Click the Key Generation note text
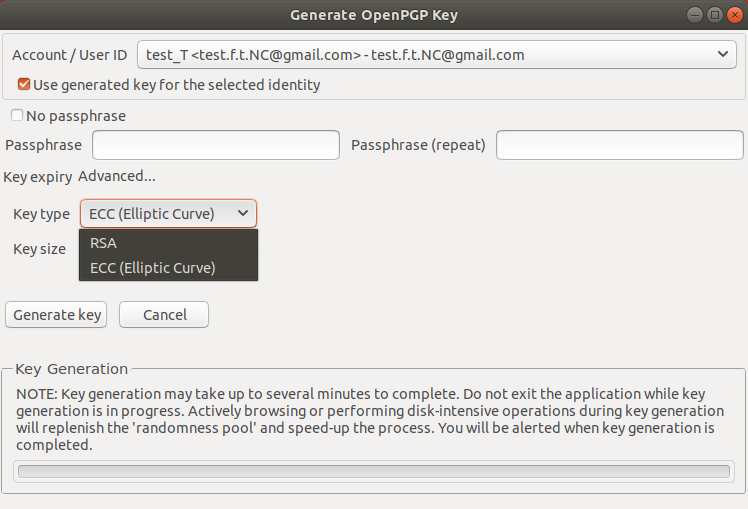748x509 pixels. tap(370, 419)
